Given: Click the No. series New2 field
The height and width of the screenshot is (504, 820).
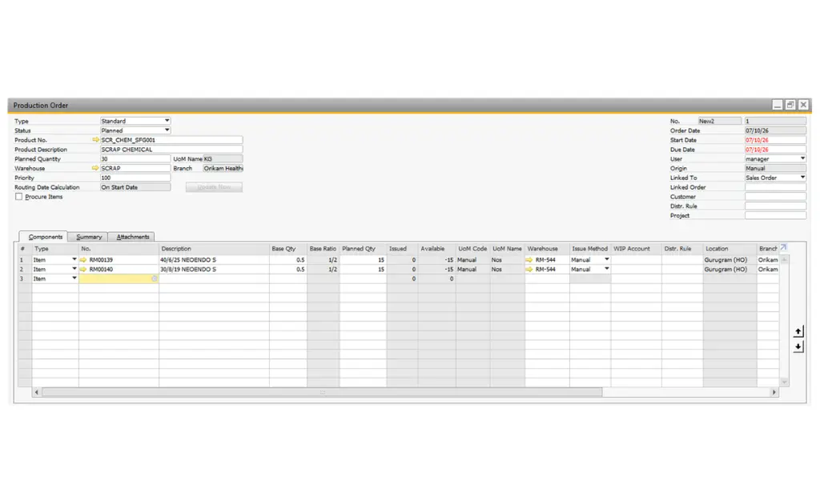Looking at the screenshot, I should pyautogui.click(x=720, y=121).
